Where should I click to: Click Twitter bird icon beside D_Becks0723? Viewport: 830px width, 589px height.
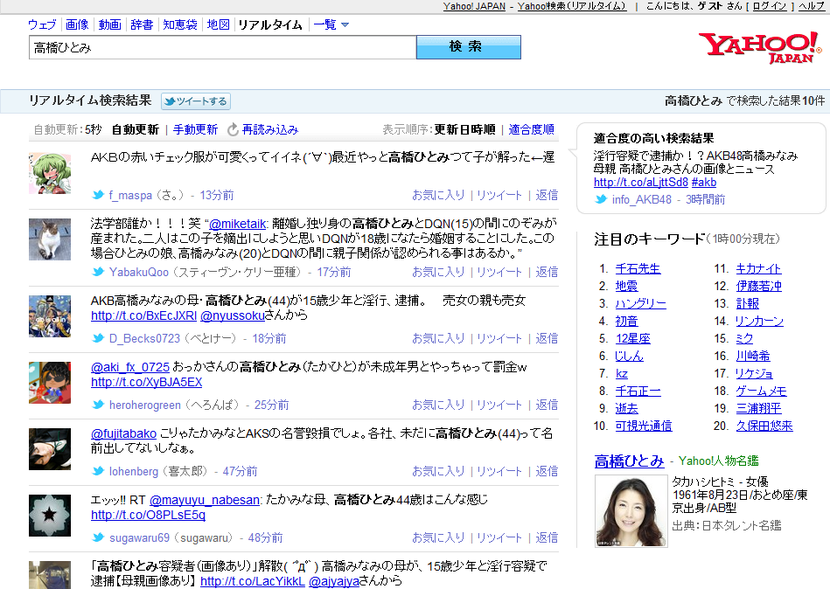click(98, 338)
